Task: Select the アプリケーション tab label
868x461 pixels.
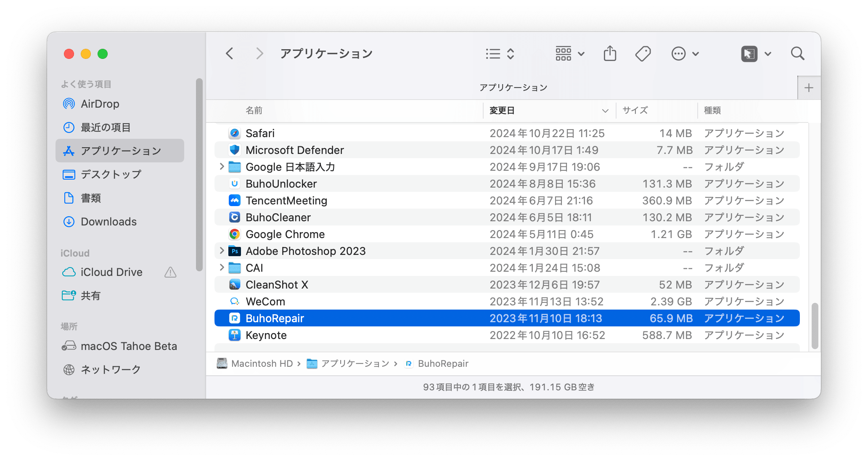Action: tap(513, 87)
